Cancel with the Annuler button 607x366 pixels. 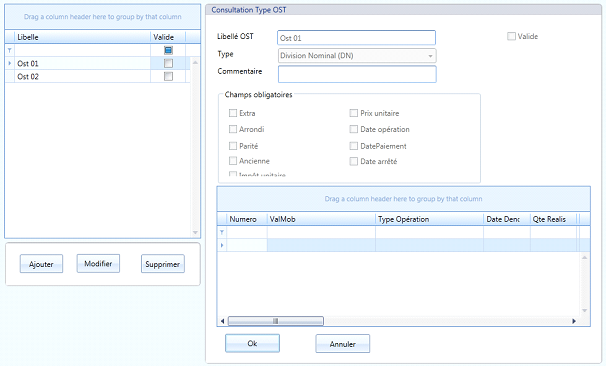click(343, 344)
